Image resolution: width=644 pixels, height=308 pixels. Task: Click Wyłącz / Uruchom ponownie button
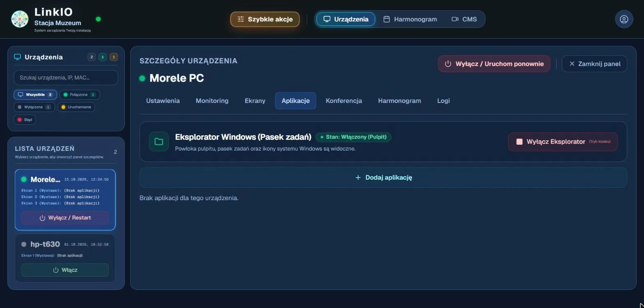[x=494, y=64]
